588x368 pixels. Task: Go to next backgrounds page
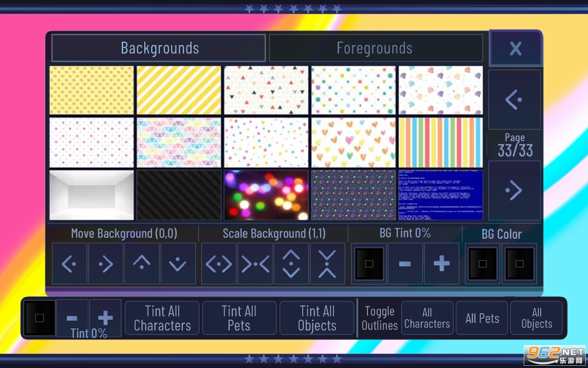tap(514, 190)
